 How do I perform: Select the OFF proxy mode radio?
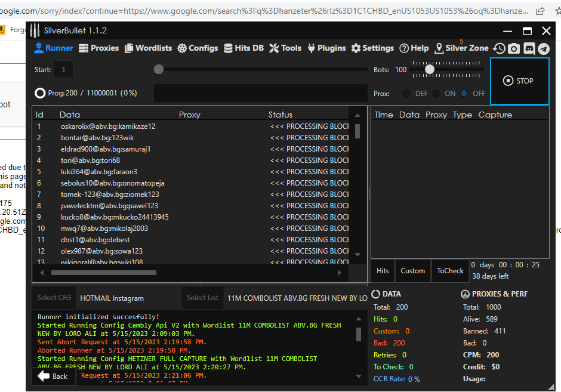coord(465,93)
